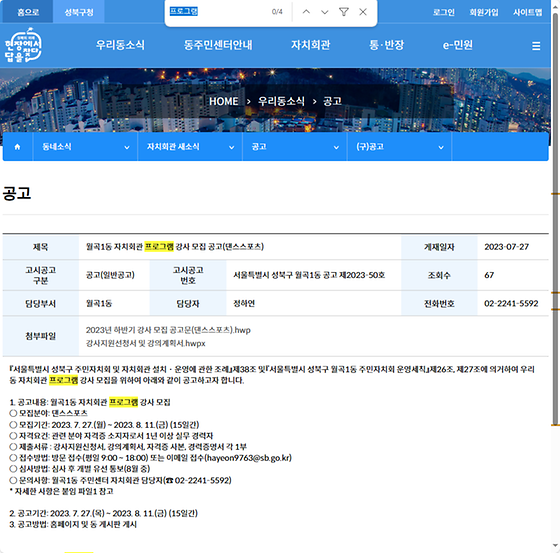
Task: Open the hamburger menu icon
Action: pos(536,46)
